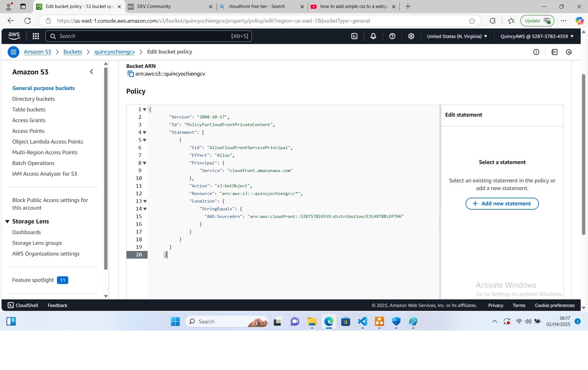This screenshot has width=588, height=370.
Task: Install the browser Update button
Action: tap(537, 21)
